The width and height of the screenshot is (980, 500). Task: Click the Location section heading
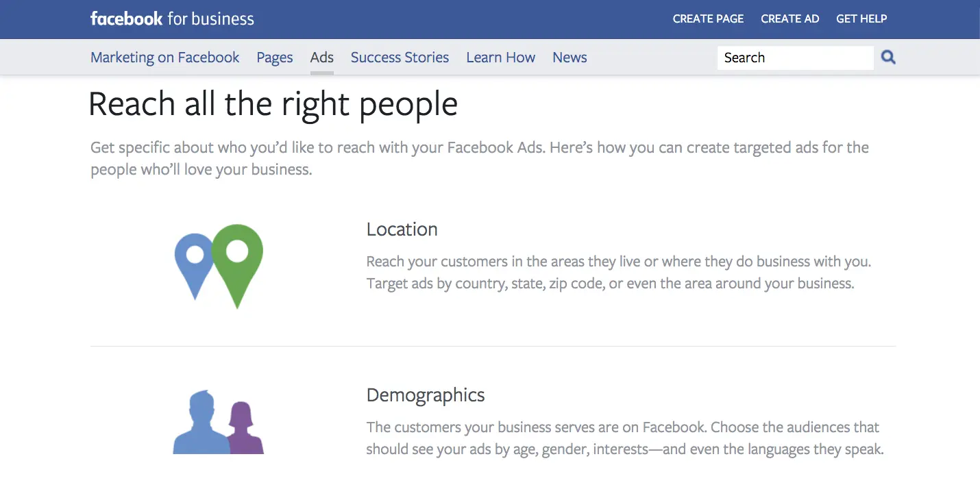pyautogui.click(x=402, y=229)
